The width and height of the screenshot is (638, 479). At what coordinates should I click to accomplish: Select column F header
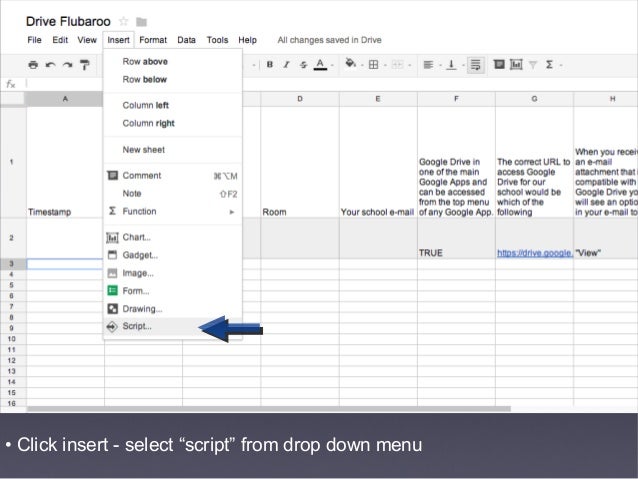(x=456, y=99)
